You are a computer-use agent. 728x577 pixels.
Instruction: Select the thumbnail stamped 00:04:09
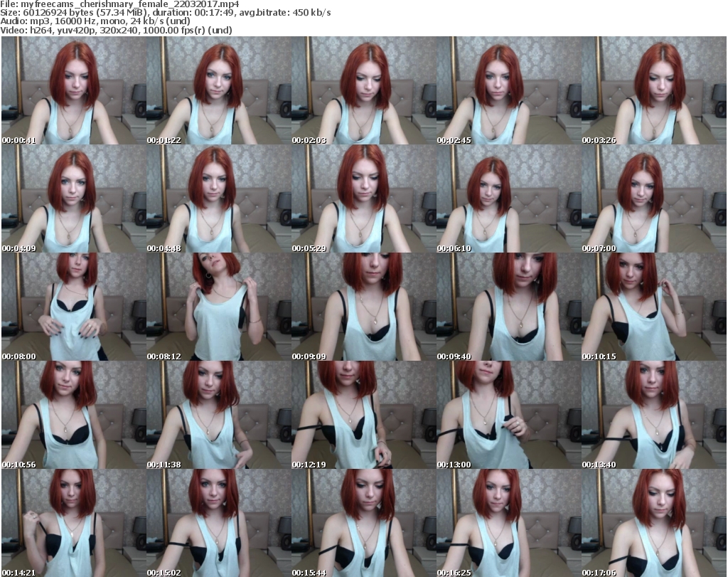(x=74, y=198)
